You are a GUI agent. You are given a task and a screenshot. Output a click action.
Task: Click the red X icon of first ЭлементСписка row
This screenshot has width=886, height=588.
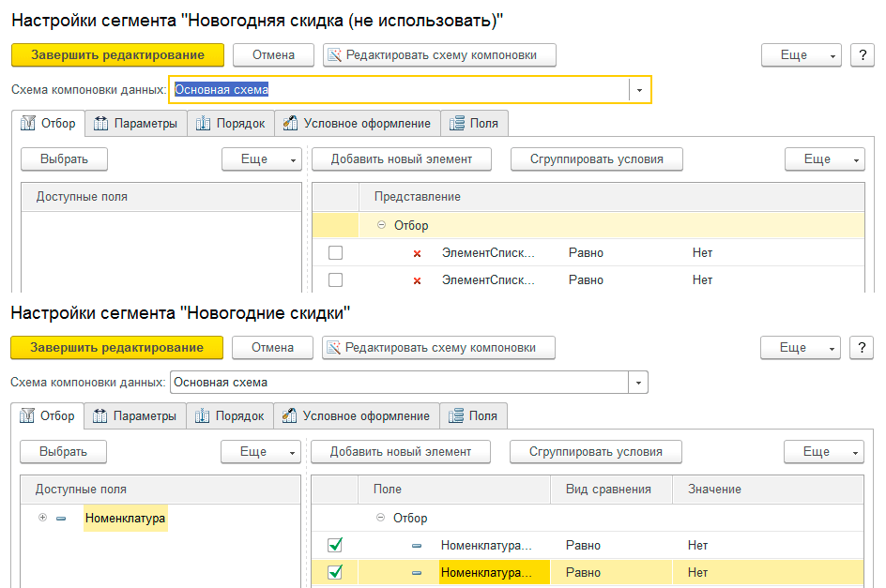point(417,253)
